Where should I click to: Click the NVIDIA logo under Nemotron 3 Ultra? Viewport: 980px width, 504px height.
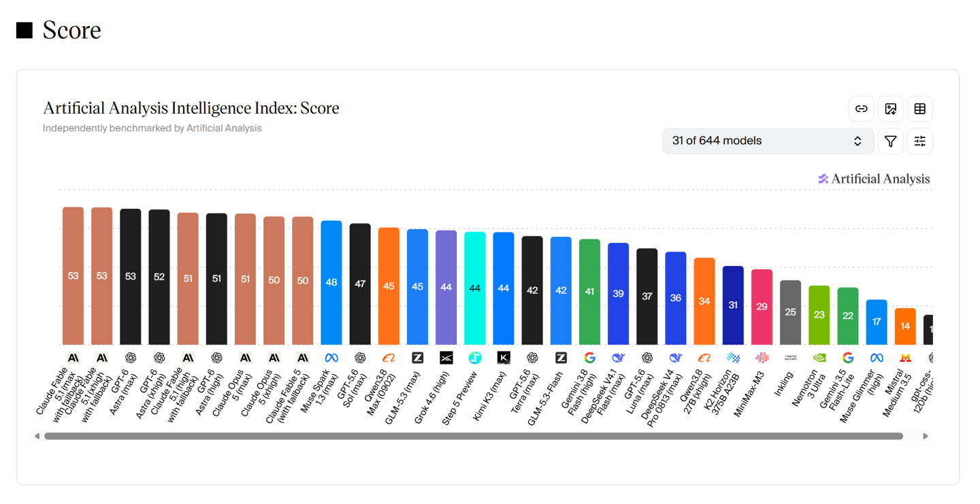(x=819, y=358)
